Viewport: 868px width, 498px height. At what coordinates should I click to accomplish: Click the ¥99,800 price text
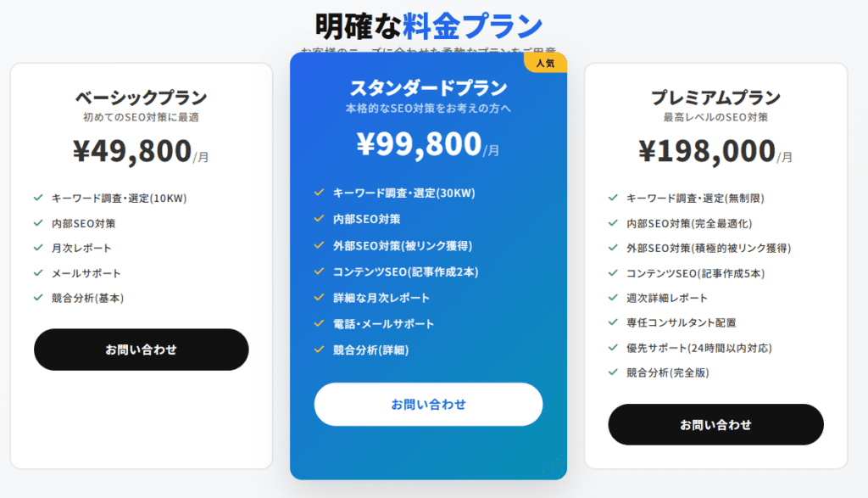(x=419, y=145)
